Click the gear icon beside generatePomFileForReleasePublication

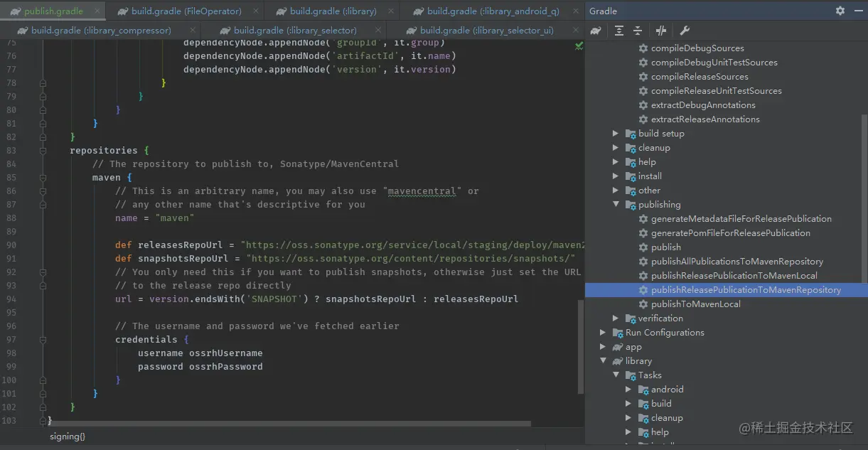coord(643,233)
